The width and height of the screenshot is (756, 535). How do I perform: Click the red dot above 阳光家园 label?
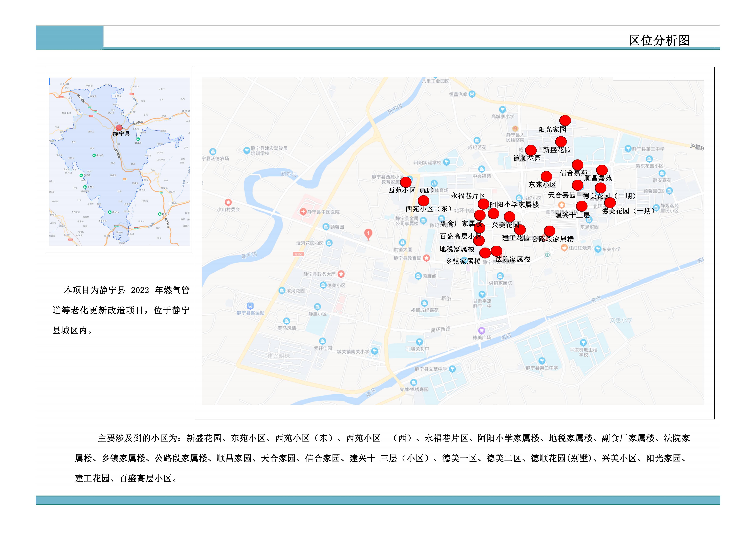[565, 121]
